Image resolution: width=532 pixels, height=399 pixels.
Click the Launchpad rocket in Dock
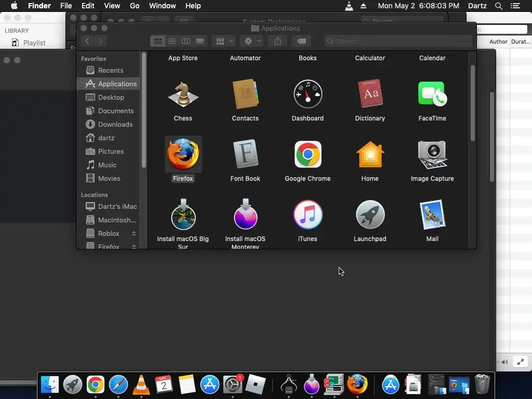pos(73,385)
